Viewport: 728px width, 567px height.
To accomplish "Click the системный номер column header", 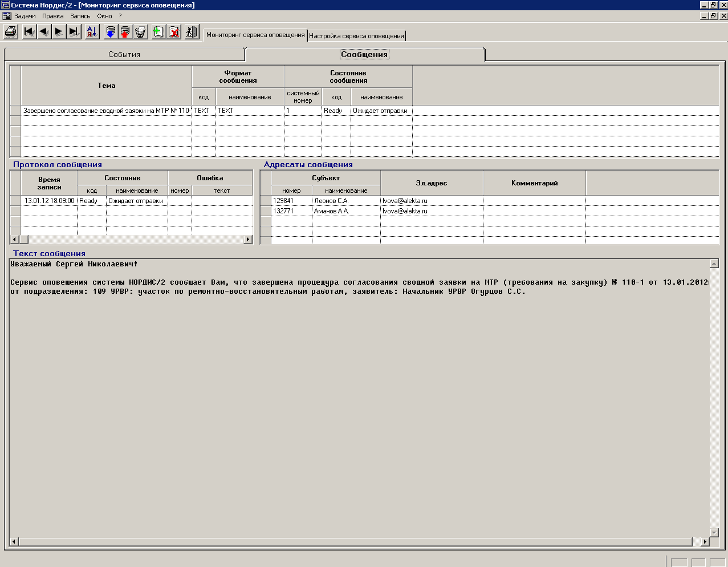I will [303, 97].
